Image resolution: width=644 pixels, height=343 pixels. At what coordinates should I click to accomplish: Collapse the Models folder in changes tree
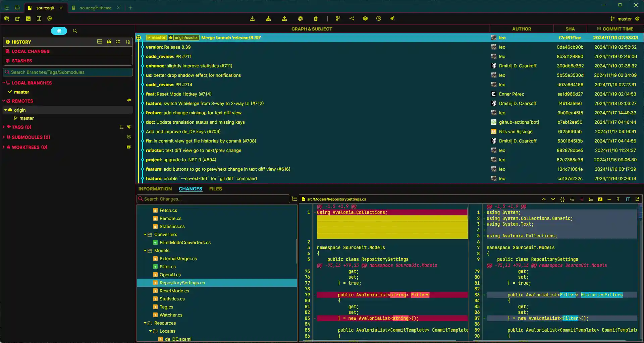145,251
